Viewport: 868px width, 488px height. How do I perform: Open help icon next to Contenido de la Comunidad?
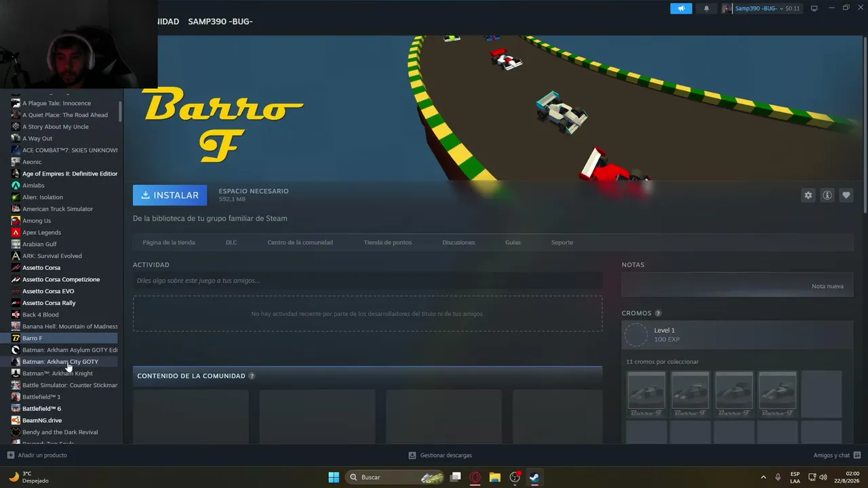click(x=252, y=376)
